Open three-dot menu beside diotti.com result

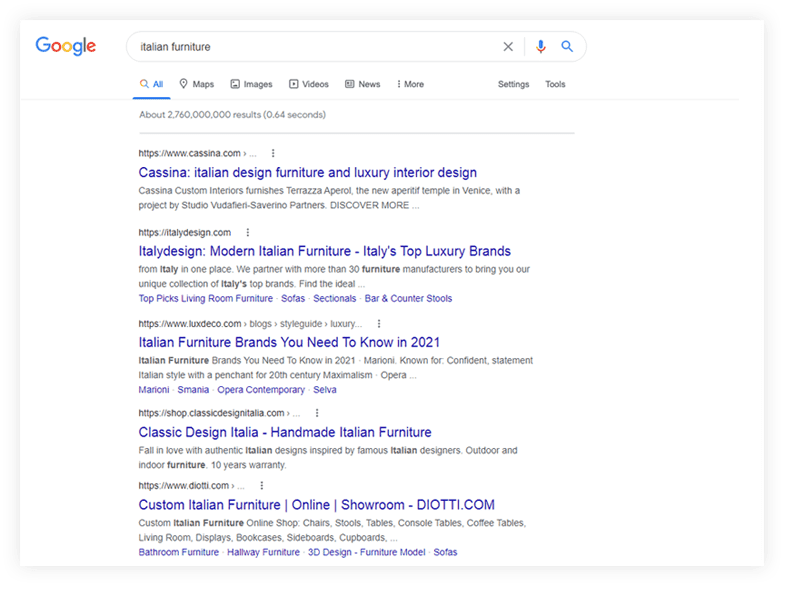point(261,485)
